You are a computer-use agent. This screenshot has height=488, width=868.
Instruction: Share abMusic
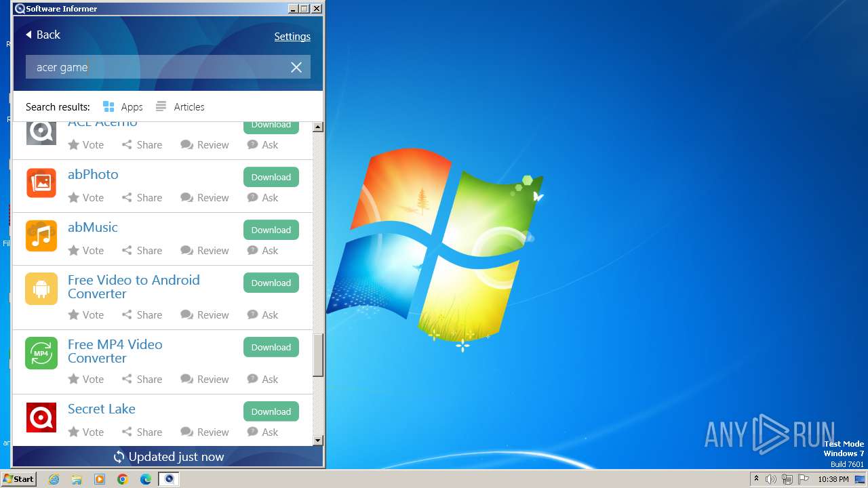coord(142,251)
